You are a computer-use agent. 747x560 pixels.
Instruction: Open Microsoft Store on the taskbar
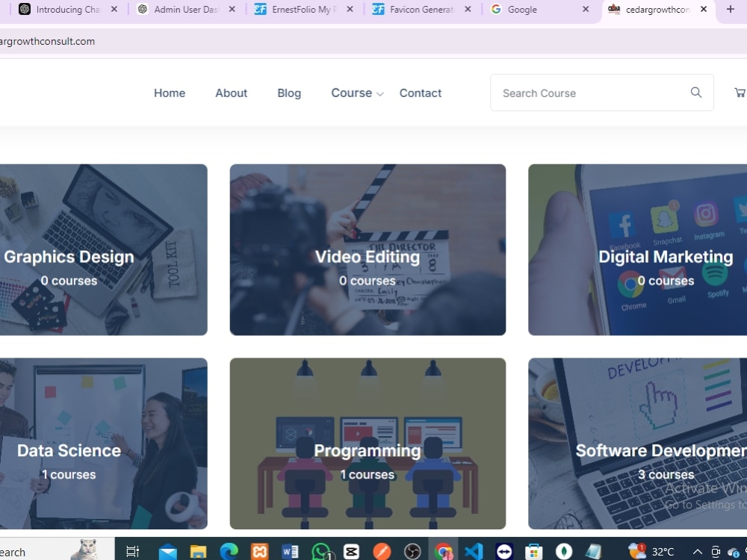point(534,552)
